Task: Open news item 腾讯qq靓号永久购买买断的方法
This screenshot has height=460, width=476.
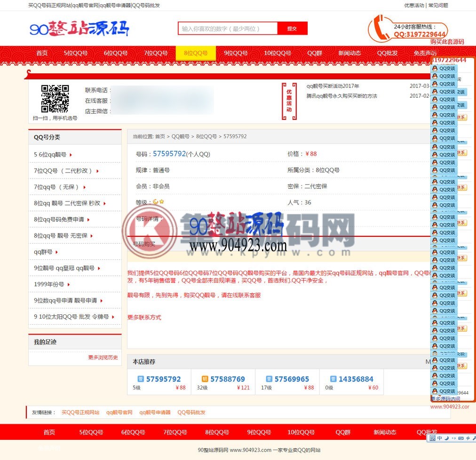Action: [x=341, y=96]
